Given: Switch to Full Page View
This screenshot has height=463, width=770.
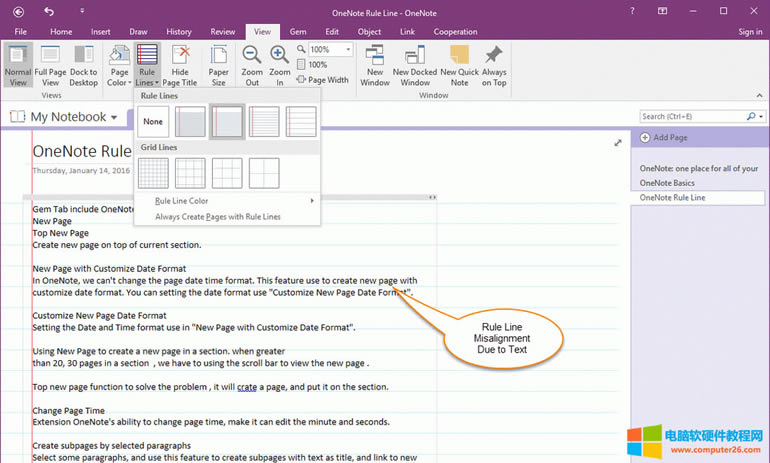Looking at the screenshot, I should [50, 65].
